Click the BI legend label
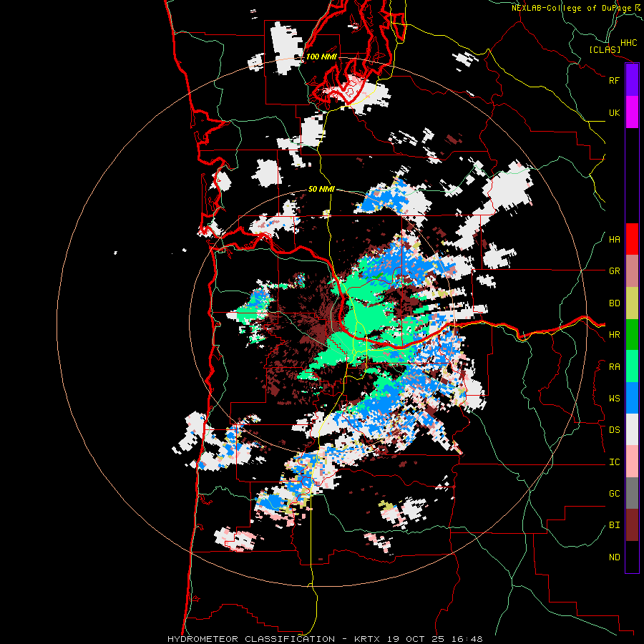The height and width of the screenshot is (644, 644). pyautogui.click(x=614, y=525)
